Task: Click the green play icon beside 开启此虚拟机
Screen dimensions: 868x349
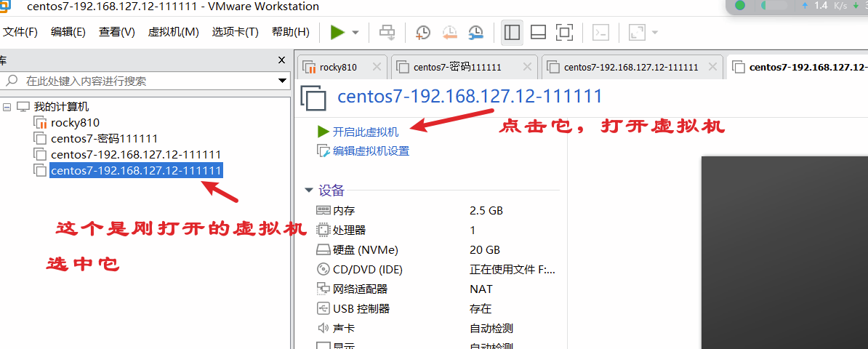Action: pyautogui.click(x=324, y=132)
